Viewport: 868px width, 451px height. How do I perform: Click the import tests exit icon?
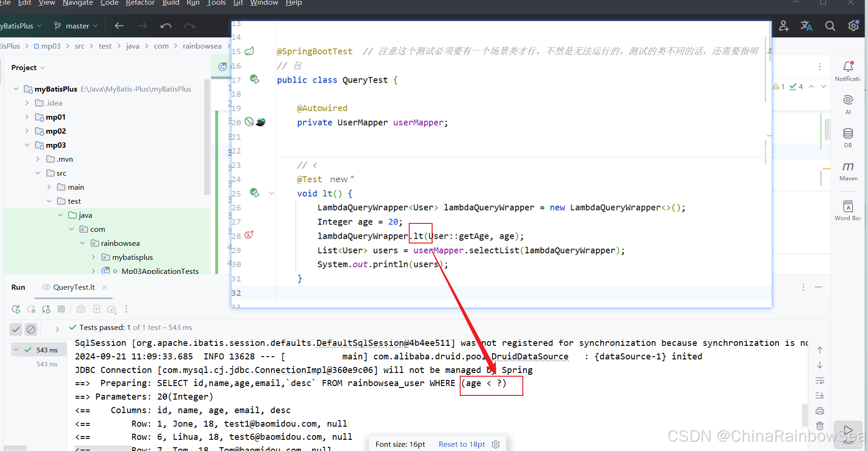pyautogui.click(x=96, y=309)
